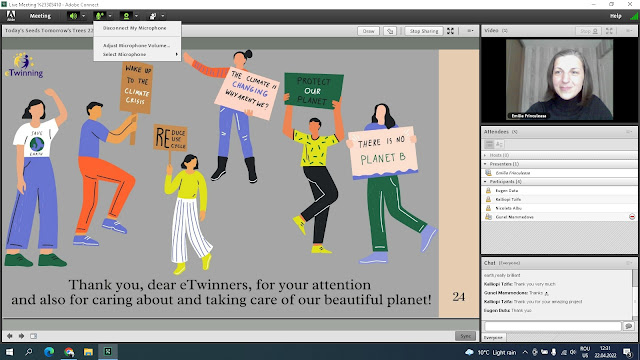Screen dimensions: 640x360
Task: Open the speaker dropdown arrow
Action: pyautogui.click(x=83, y=16)
